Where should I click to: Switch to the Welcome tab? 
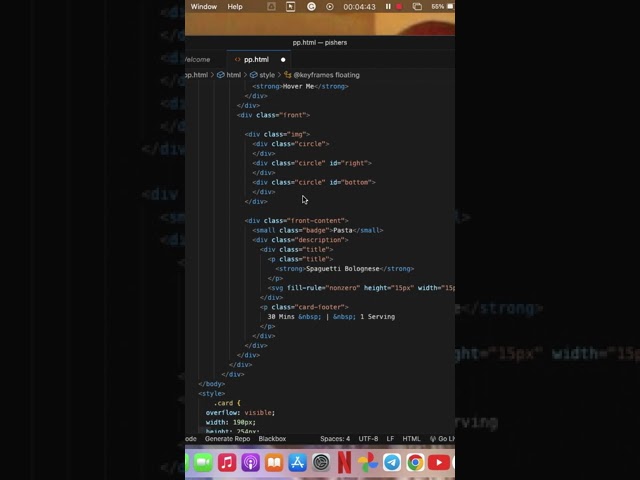[x=198, y=60]
